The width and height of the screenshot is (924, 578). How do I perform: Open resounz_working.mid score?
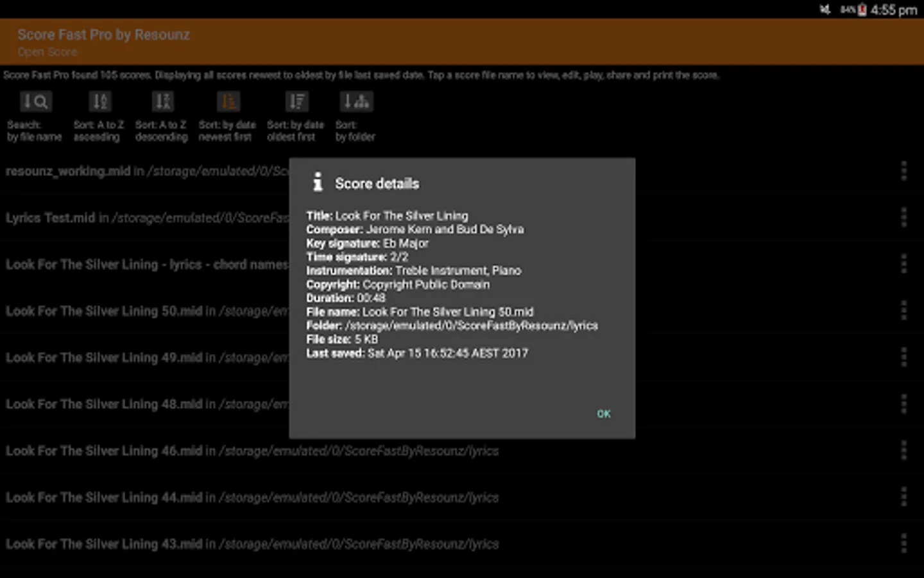(x=147, y=171)
